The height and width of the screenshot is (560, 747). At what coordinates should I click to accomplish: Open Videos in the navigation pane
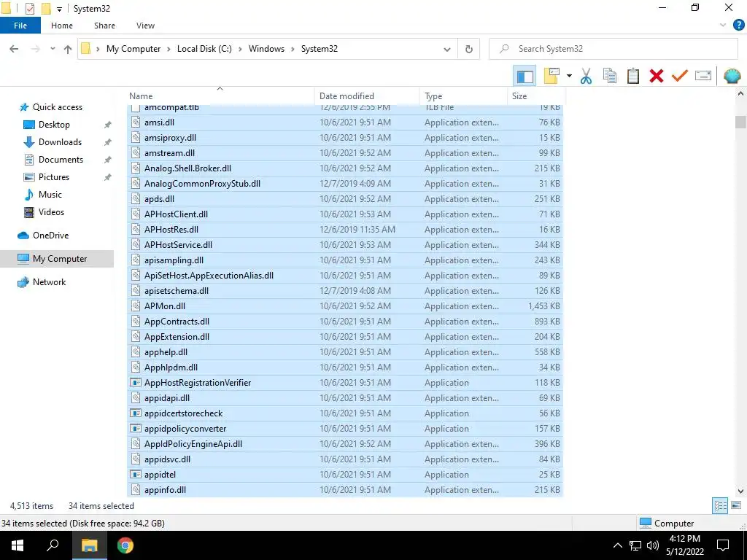tap(51, 212)
